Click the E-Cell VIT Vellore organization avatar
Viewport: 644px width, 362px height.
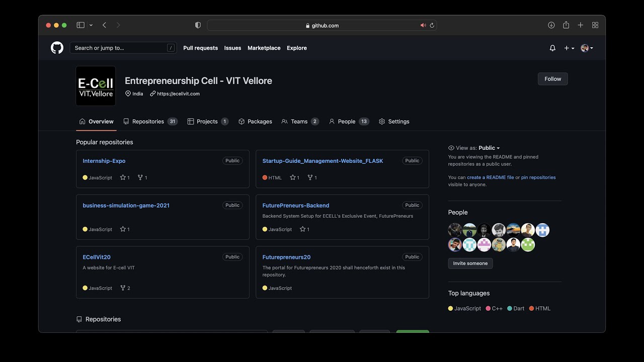[96, 86]
